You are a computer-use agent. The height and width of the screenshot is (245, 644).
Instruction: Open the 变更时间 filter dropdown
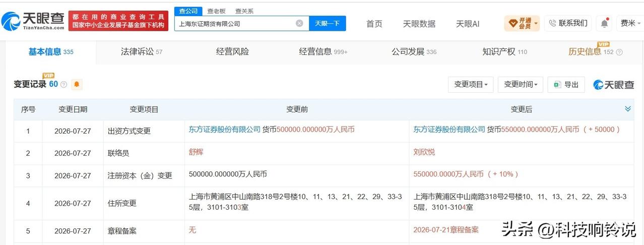click(x=521, y=85)
